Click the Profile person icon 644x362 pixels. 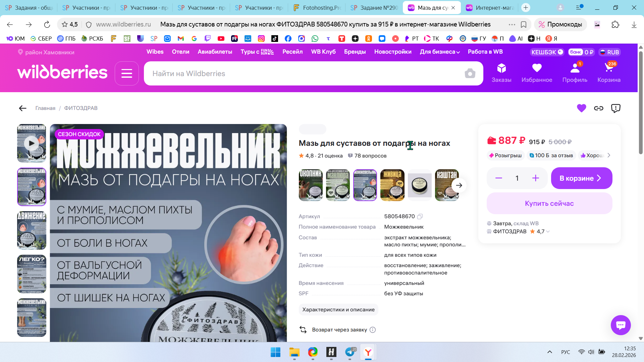click(575, 68)
